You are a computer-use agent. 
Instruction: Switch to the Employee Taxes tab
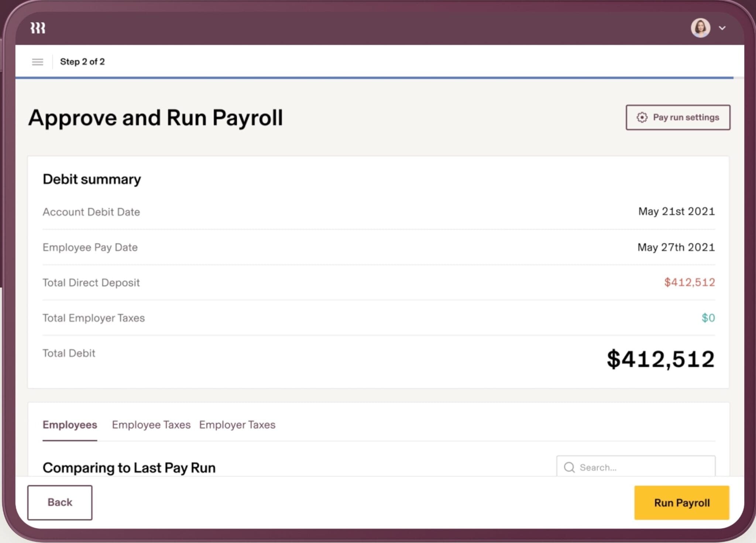(x=151, y=425)
